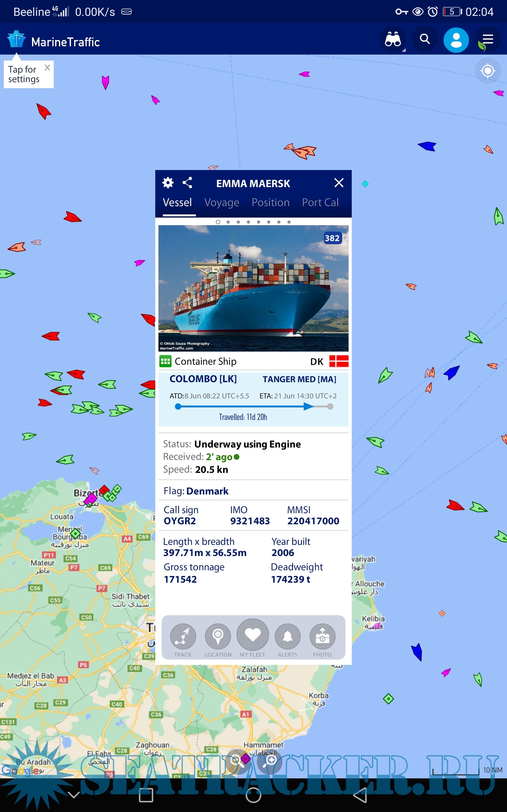
Task: Share EMMA MAERSK vessel details
Action: coord(187,183)
